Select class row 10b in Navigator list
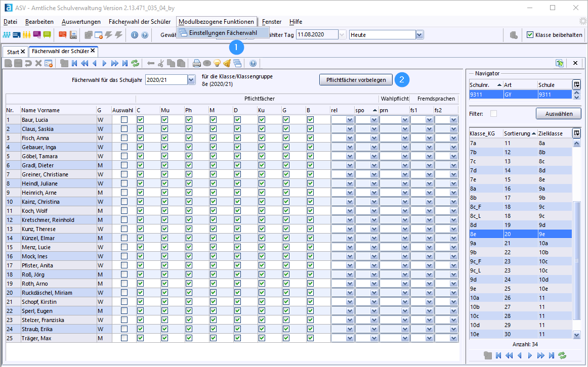 tap(521, 307)
